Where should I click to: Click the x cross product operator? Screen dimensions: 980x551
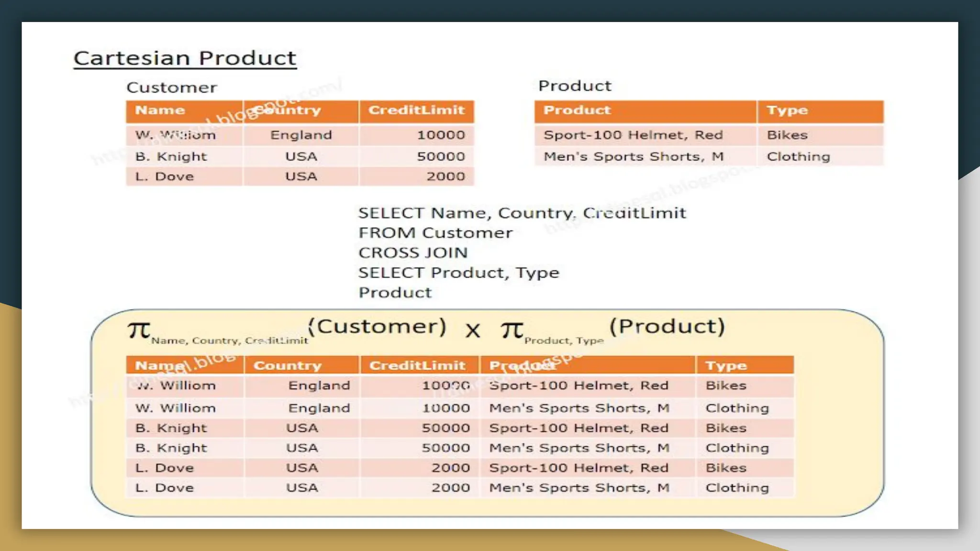(472, 330)
